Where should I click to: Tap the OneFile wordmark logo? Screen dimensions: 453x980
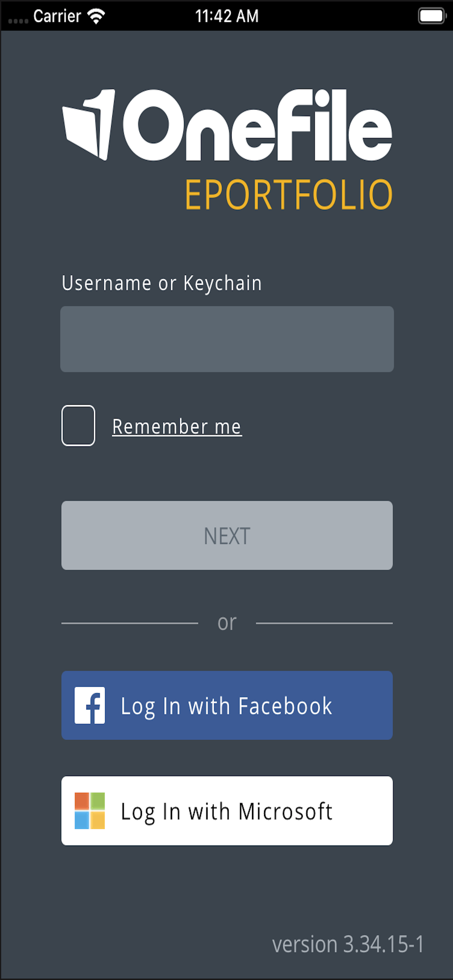point(258,125)
